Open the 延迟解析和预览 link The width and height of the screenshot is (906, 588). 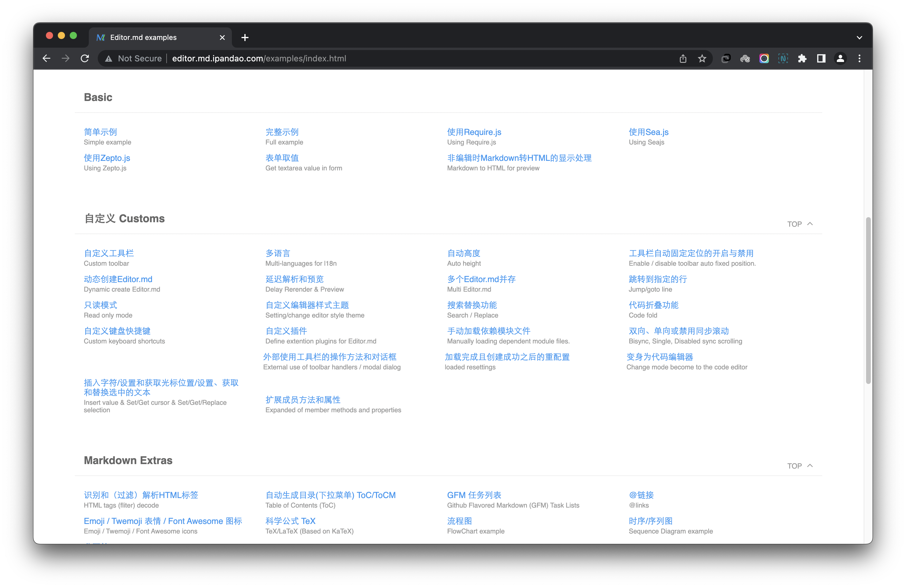[294, 279]
